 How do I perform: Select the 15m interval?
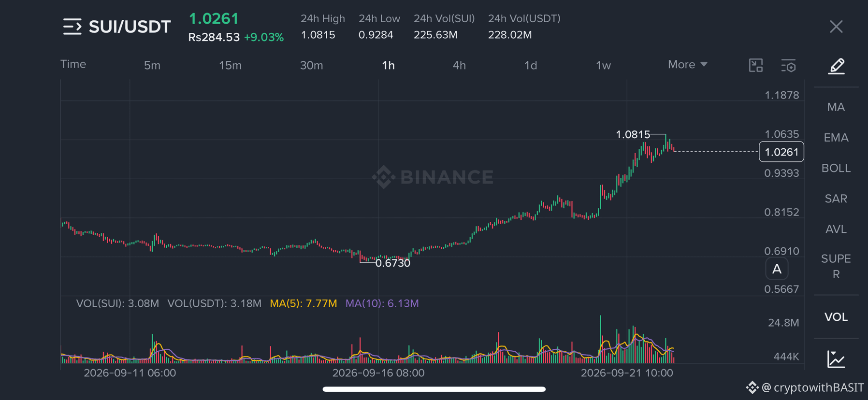[x=230, y=65]
